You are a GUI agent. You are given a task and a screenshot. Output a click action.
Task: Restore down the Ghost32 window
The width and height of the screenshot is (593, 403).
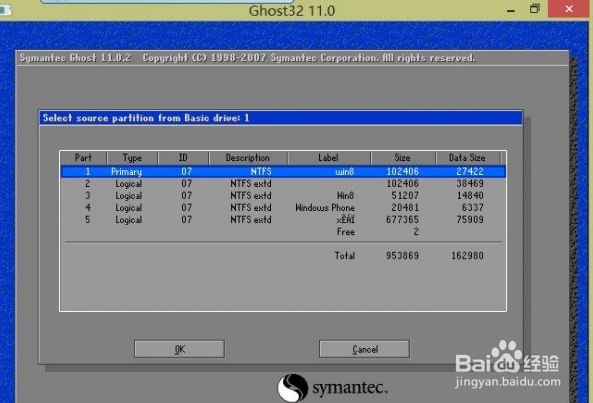534,9
